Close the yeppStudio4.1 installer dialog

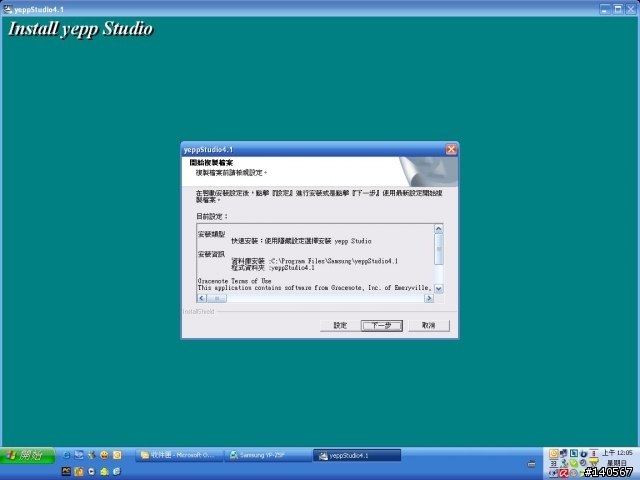click(451, 149)
